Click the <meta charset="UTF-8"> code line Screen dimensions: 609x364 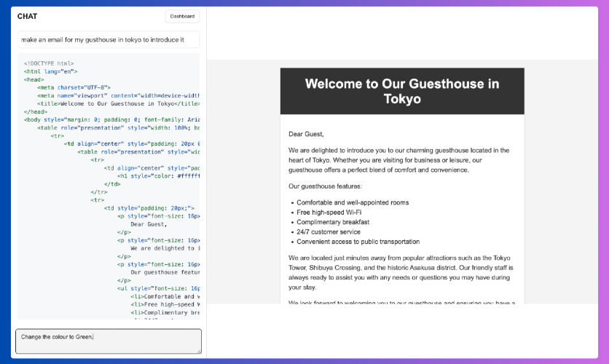point(74,87)
